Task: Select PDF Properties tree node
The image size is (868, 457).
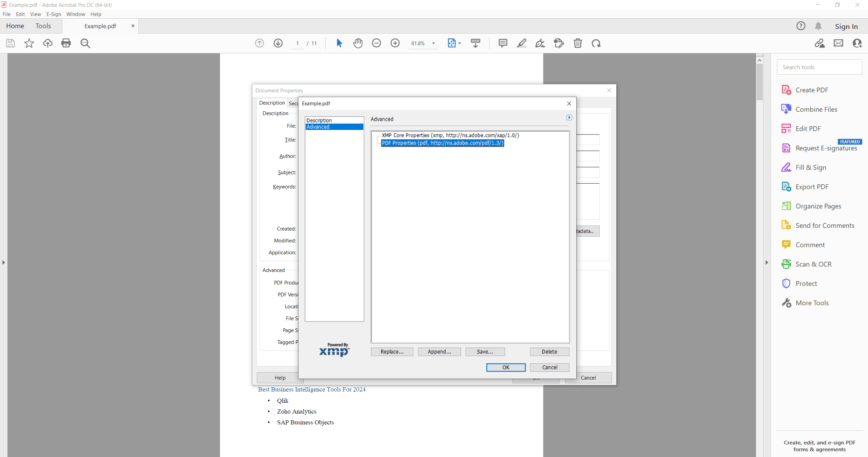Action: point(442,143)
